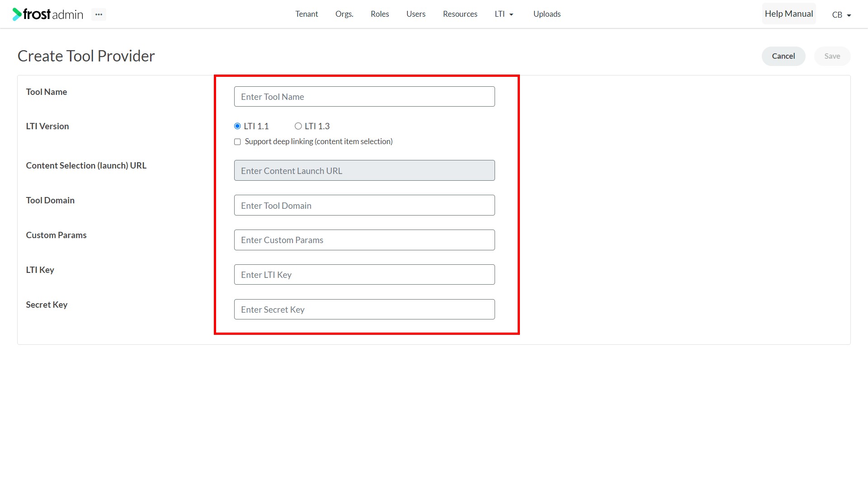Go to the Orgs. page
This screenshot has height=488, width=868.
[x=344, y=14]
